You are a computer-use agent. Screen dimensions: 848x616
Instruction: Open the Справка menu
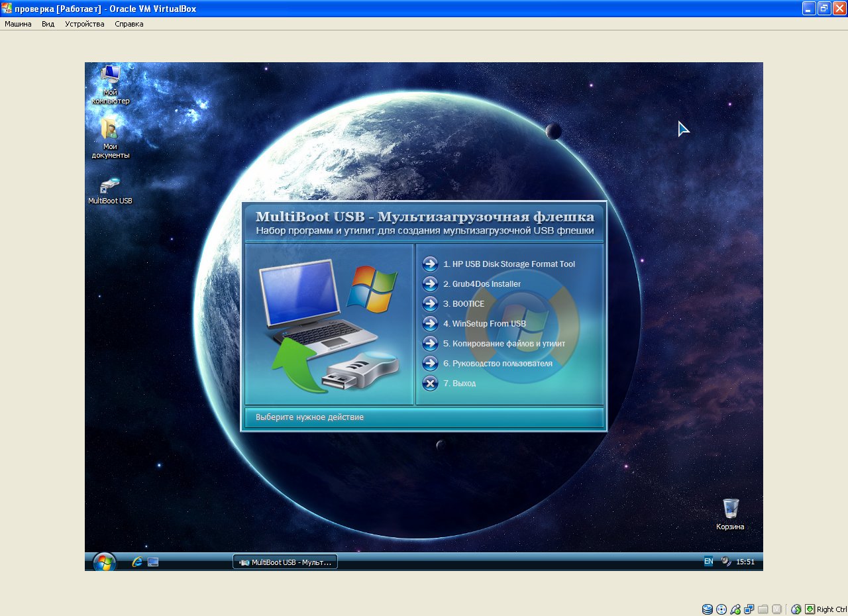coord(129,24)
